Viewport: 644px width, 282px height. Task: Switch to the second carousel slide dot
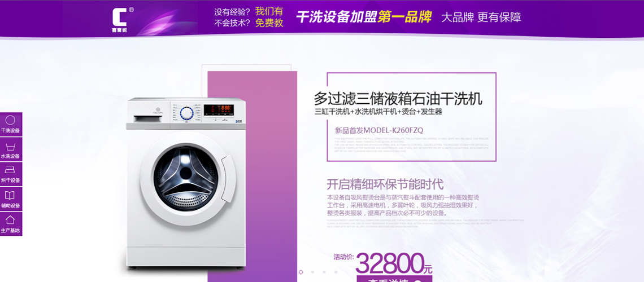[312, 272]
